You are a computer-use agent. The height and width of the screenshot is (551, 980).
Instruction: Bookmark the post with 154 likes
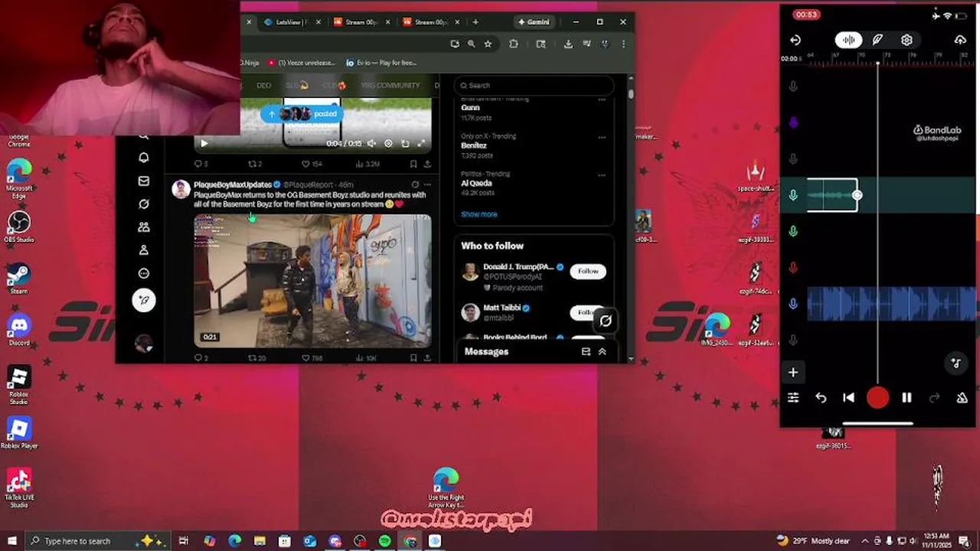click(413, 164)
